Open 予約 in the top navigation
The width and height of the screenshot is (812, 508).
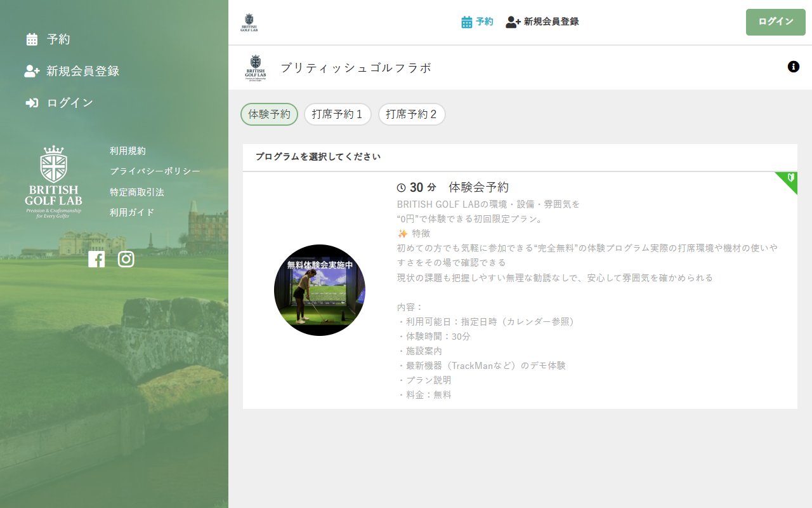(477, 22)
